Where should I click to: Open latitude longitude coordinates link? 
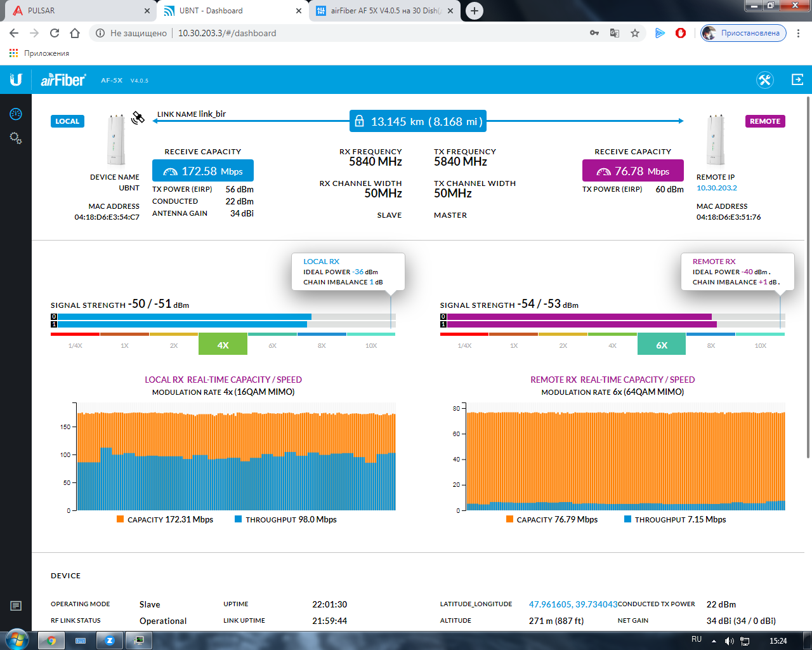573,604
